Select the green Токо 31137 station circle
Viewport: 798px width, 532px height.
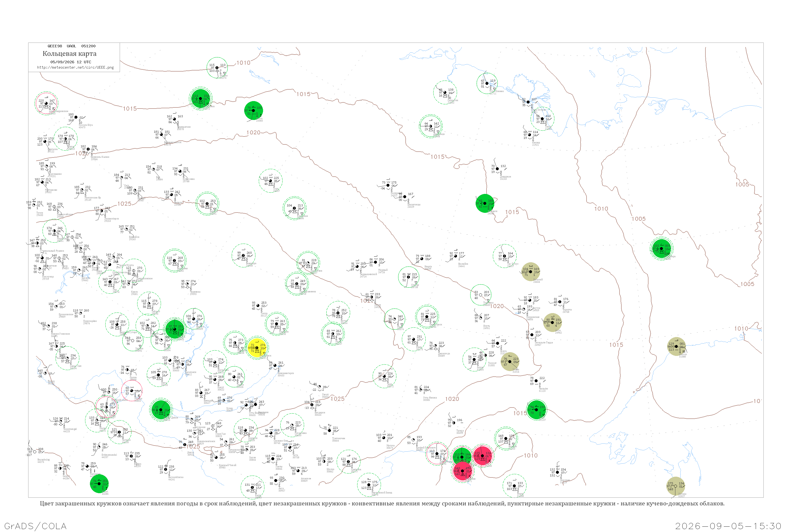537,410
